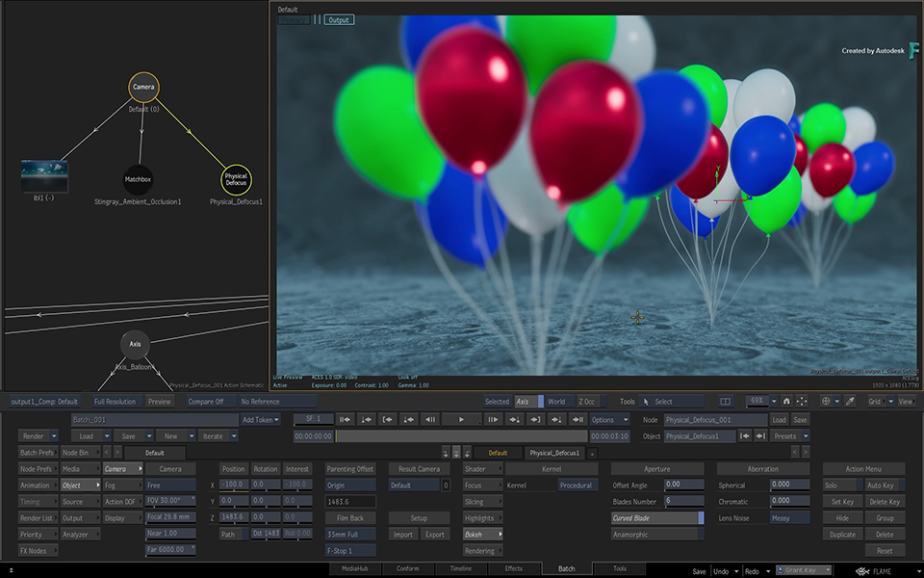
Task: Open the zoom 69% dropdown arrow
Action: pos(774,401)
